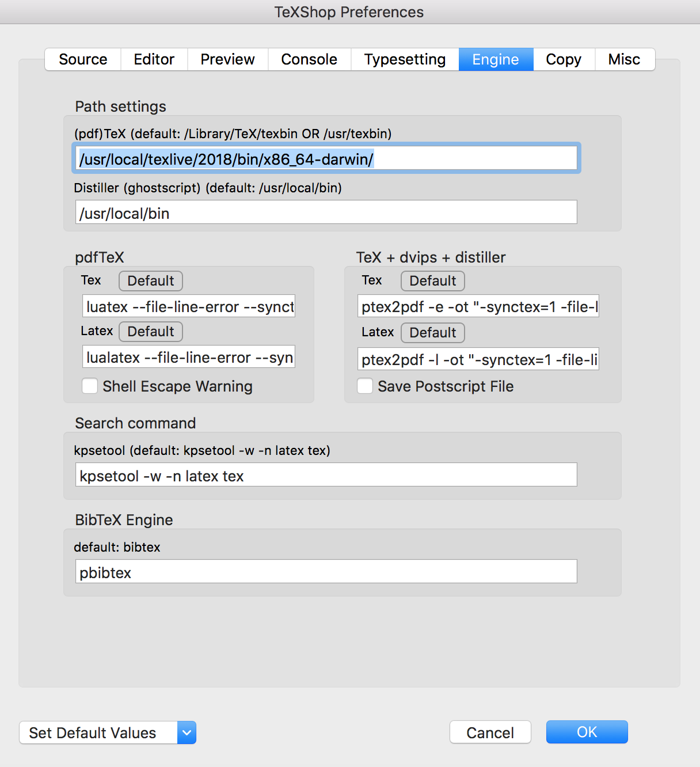Screen dimensions: 700x767
Task: Click Default for the pdfTeX Latex command
Action: [x=151, y=332]
